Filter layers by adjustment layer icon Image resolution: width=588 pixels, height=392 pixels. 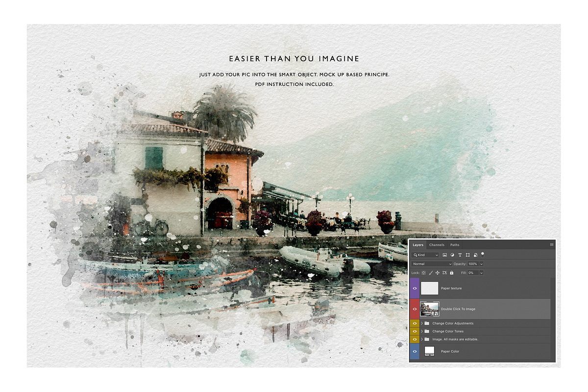[x=452, y=255]
